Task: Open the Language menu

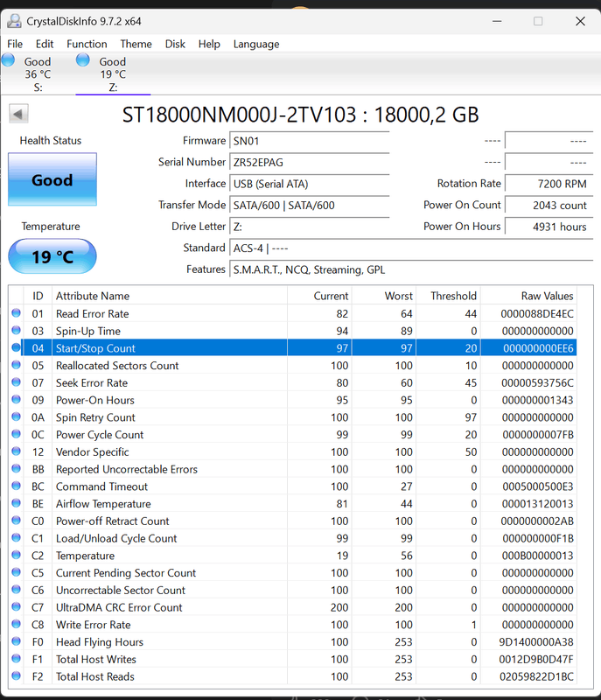Action: point(256,45)
